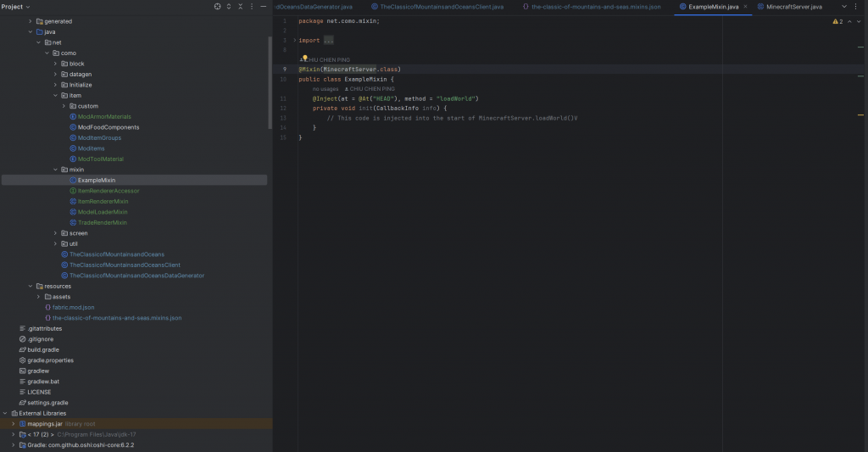Screen dimensions: 868x452
Task: Select ExampleMixin in project tree
Action: click(x=97, y=180)
